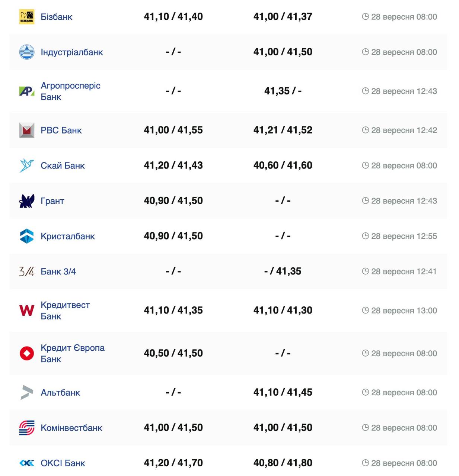Click the РВС Банк 41,00 / 41,55 rate

(173, 130)
